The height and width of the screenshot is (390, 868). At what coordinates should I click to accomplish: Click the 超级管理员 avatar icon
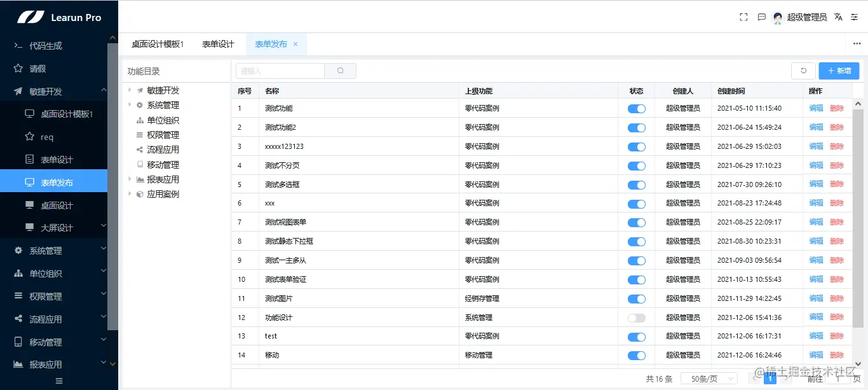tap(777, 17)
